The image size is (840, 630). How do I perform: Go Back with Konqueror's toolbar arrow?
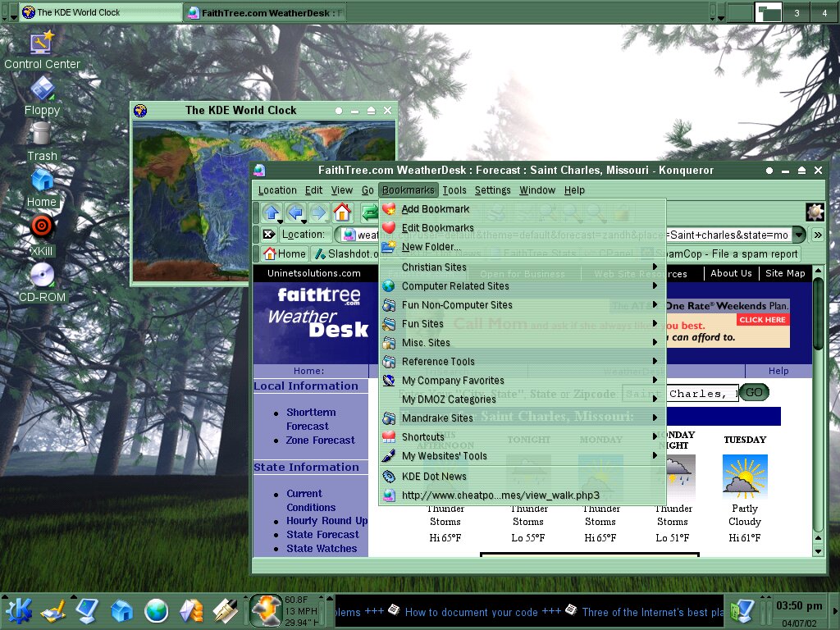coord(295,212)
